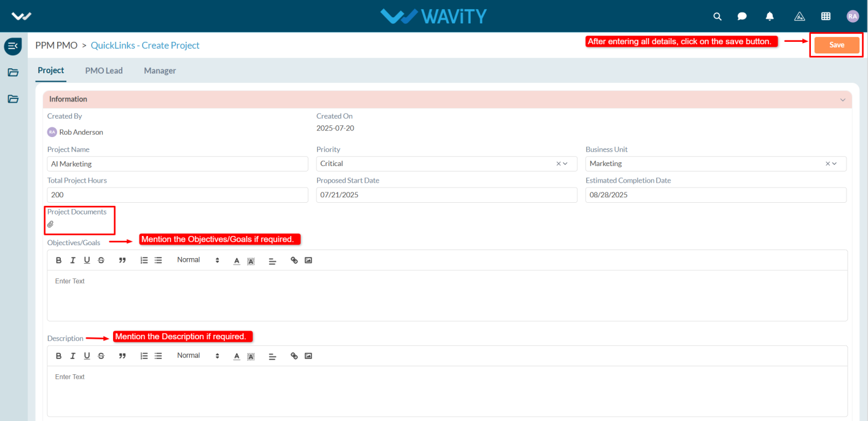868x421 pixels.
Task: Apply Strikethrough in Objectives/Goals editor
Action: tap(101, 261)
